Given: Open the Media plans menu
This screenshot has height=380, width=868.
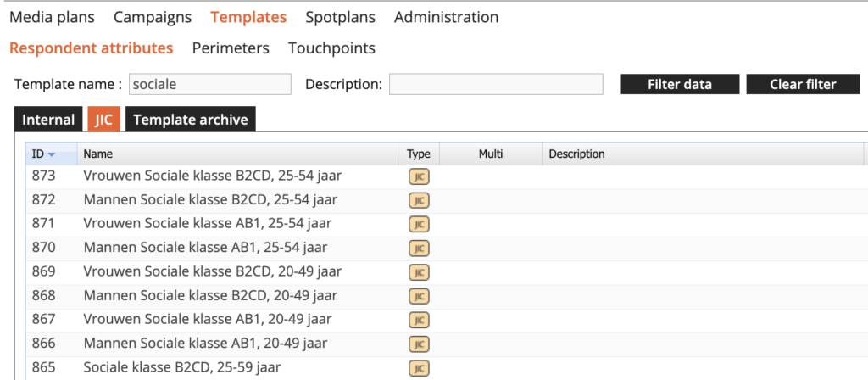Looking at the screenshot, I should pyautogui.click(x=52, y=17).
